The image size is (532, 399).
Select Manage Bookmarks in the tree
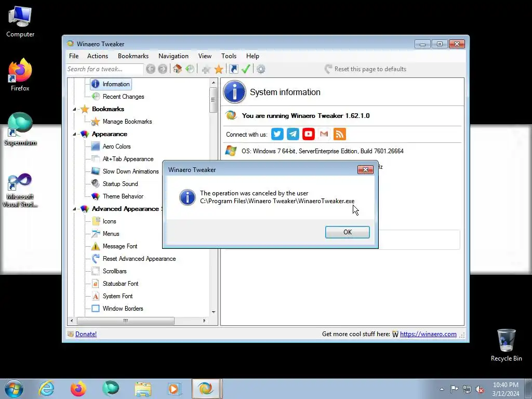tap(127, 122)
